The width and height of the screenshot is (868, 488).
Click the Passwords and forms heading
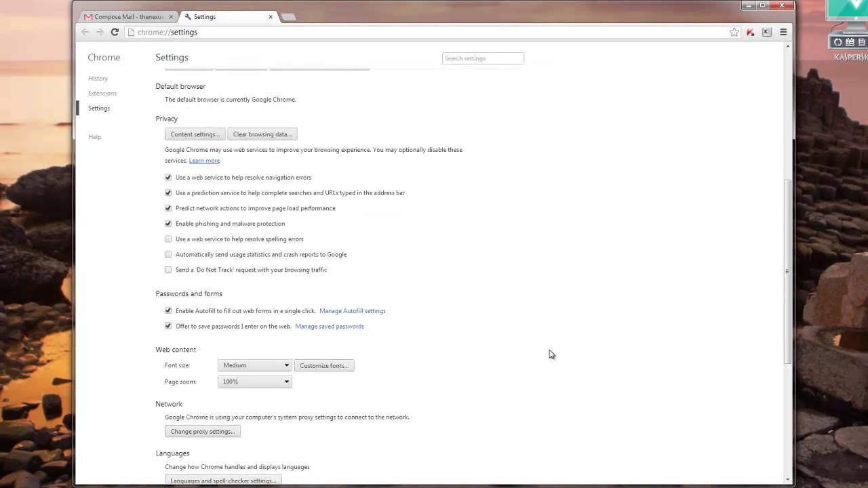(x=189, y=293)
